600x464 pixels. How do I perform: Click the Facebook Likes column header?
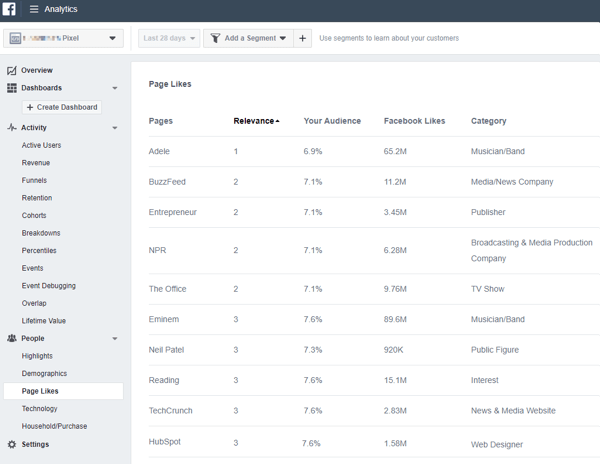(414, 121)
